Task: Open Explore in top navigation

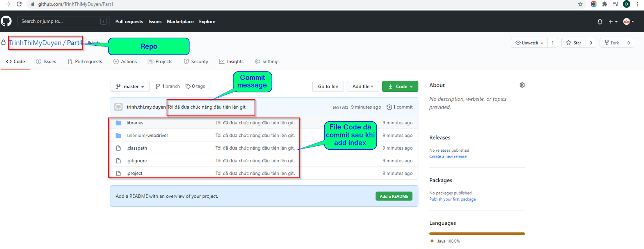Action: coord(207,21)
